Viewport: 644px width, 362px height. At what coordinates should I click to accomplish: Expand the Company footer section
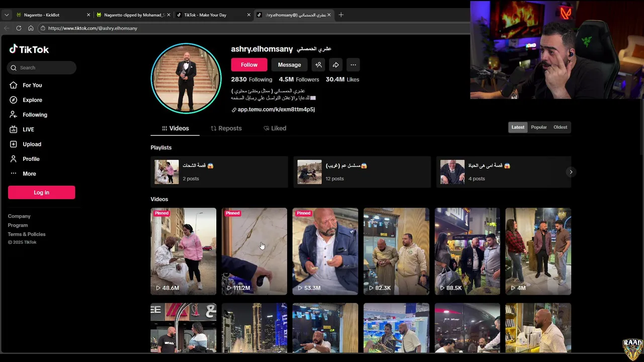[19, 216]
